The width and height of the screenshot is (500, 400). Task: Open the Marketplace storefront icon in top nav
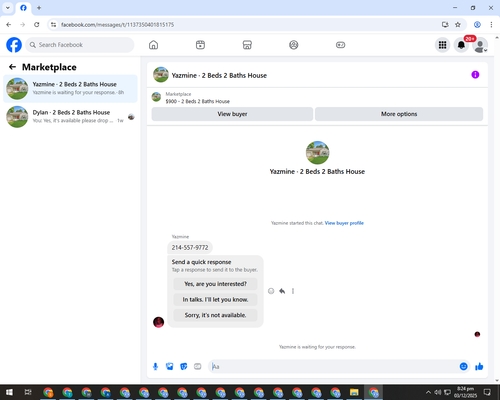[x=247, y=45]
